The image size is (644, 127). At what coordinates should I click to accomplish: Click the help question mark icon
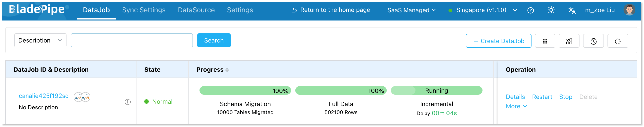coord(530,10)
